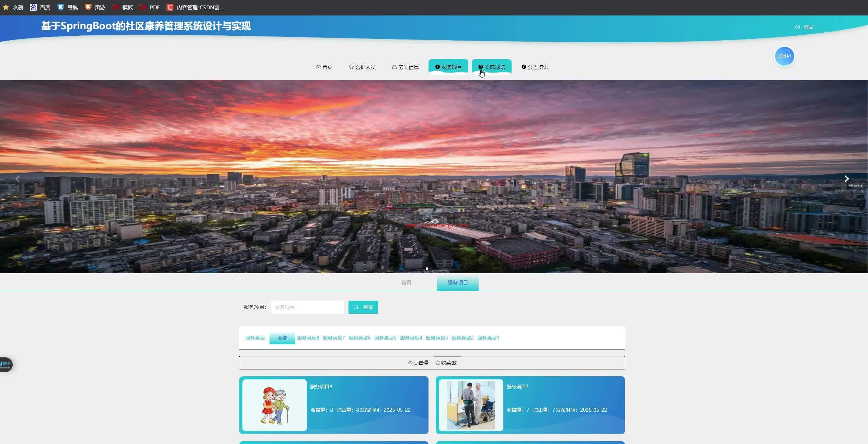Filter by 服务类型5
The width and height of the screenshot is (868, 444).
pyautogui.click(x=385, y=338)
